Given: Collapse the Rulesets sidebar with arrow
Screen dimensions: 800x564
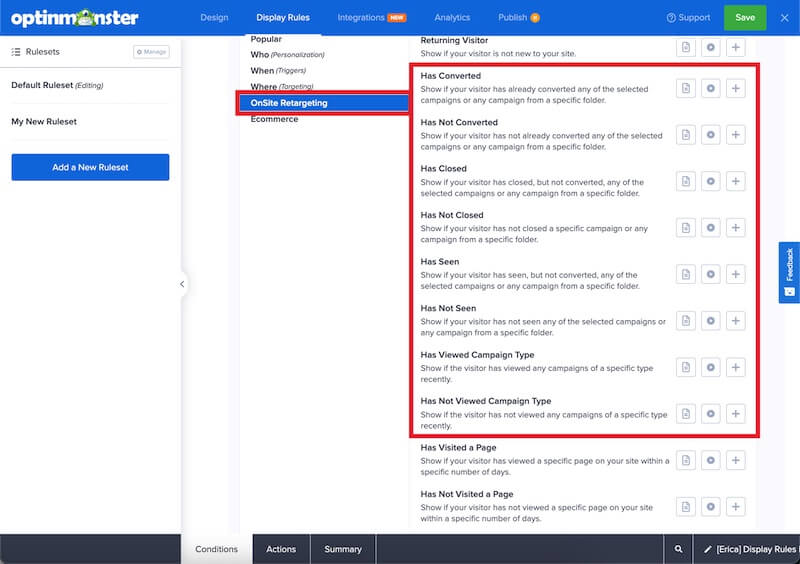Looking at the screenshot, I should click(x=182, y=284).
